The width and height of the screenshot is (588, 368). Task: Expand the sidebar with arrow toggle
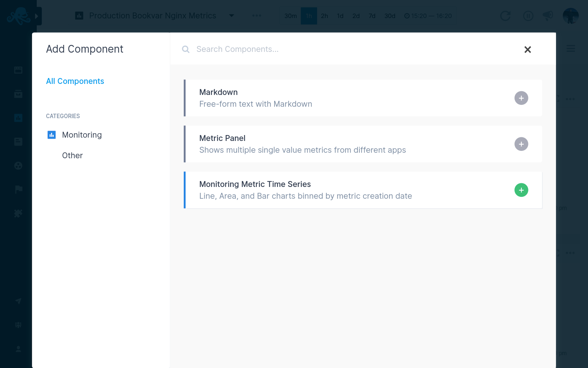37,16
